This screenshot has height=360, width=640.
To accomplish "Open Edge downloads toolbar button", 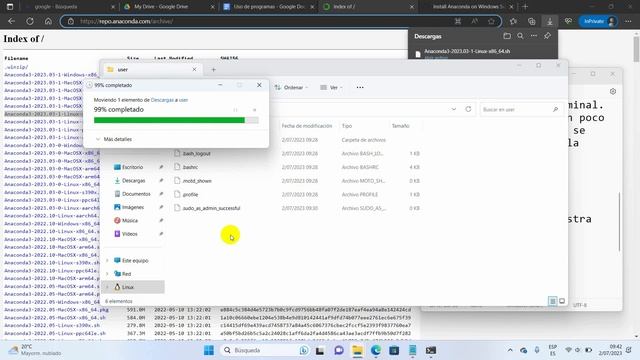I will coord(549,21).
